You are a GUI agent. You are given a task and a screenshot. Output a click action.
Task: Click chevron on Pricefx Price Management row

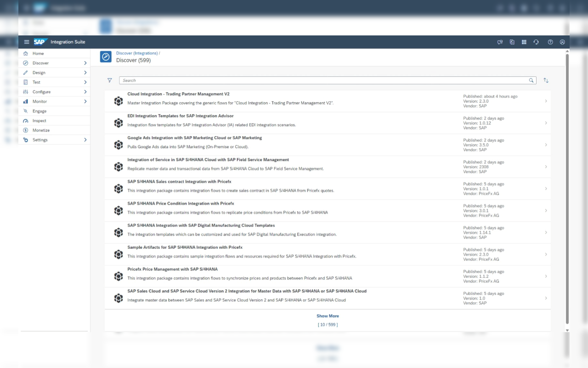pos(546,276)
